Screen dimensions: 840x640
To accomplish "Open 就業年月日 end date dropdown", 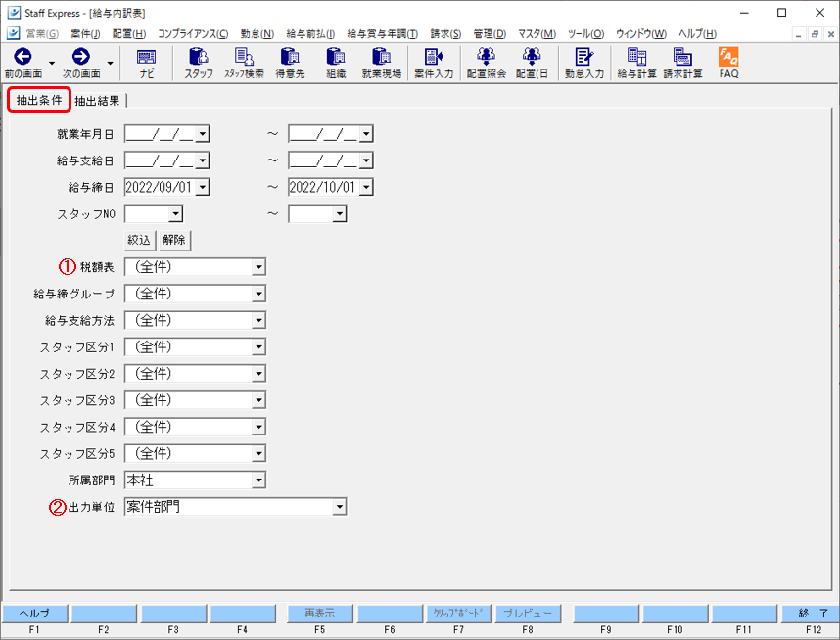I will tap(366, 134).
